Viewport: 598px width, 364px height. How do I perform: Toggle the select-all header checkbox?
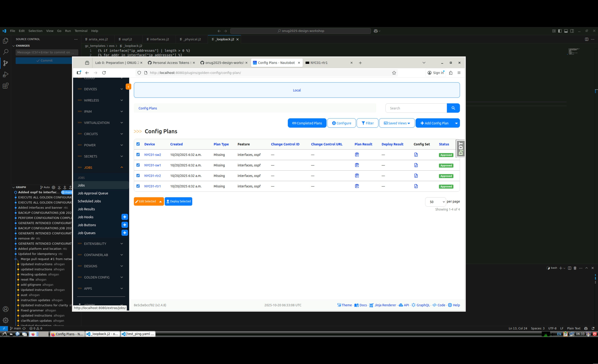coord(138,144)
